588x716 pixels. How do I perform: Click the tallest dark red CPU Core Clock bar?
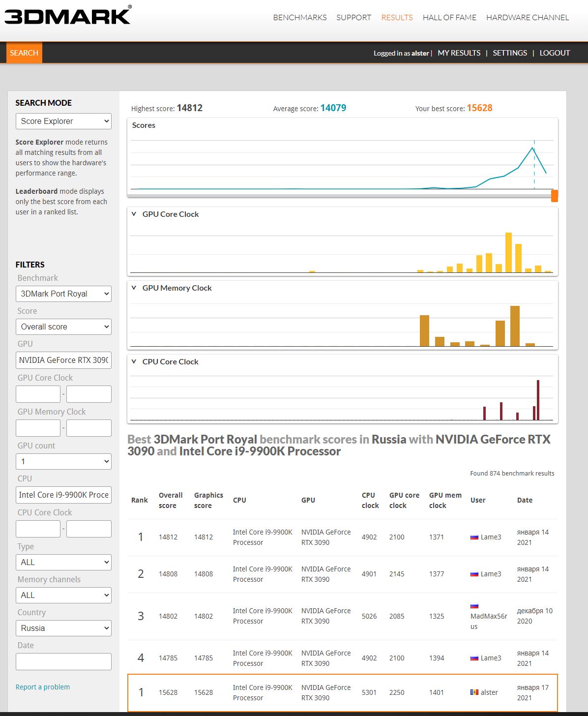(538, 400)
